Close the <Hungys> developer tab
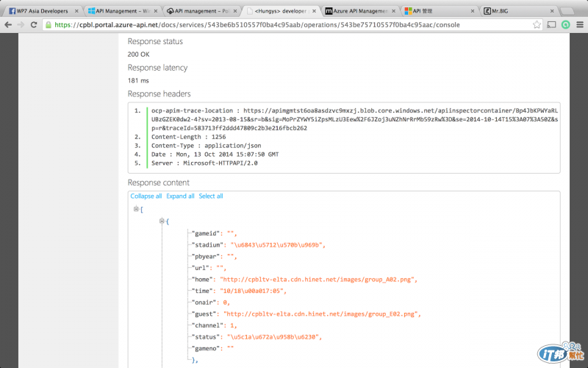The height and width of the screenshot is (368, 588). click(x=315, y=11)
